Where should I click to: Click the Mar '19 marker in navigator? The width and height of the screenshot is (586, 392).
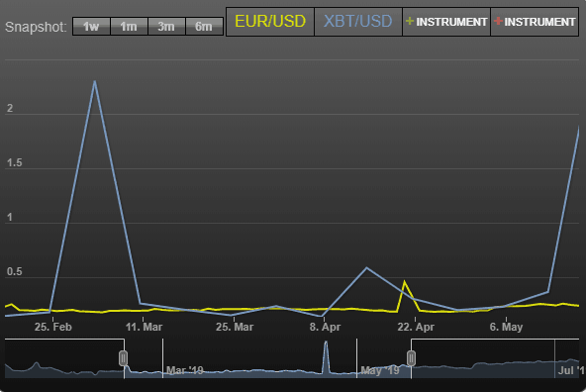[x=184, y=370]
